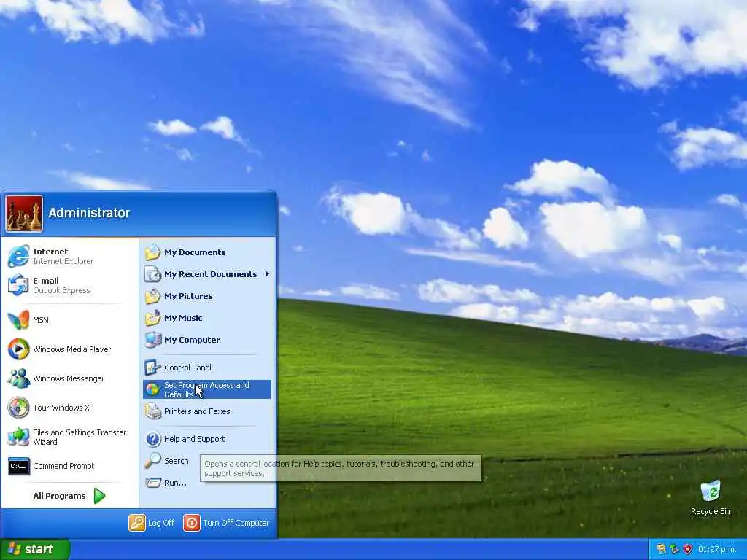Launch Tour Windows XP icon
The height and width of the screenshot is (560, 747).
pyautogui.click(x=18, y=408)
